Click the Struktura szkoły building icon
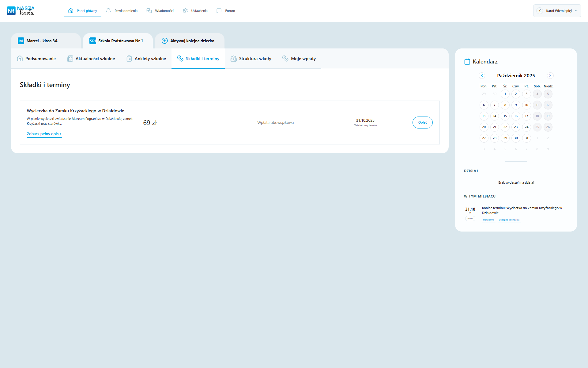 (234, 59)
